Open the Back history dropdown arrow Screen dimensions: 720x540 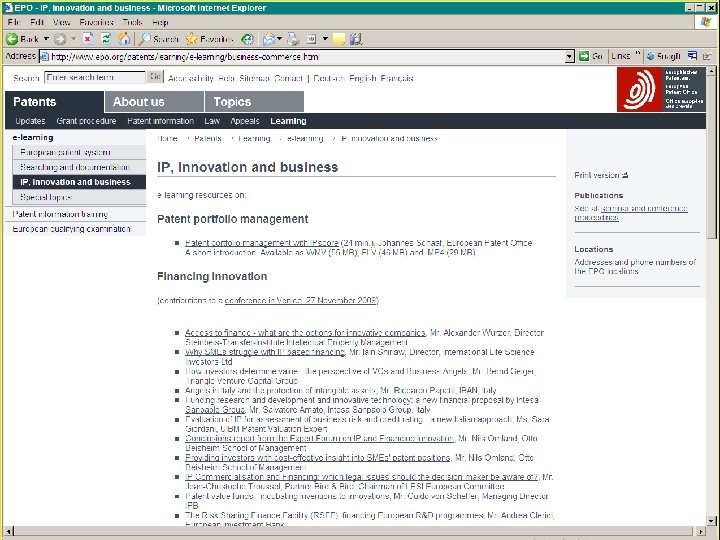coord(46,39)
